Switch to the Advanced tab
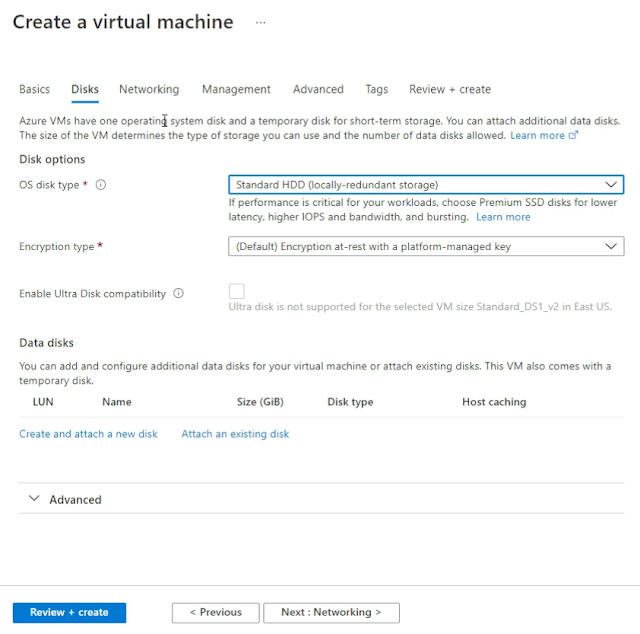This screenshot has width=640, height=634. click(318, 89)
